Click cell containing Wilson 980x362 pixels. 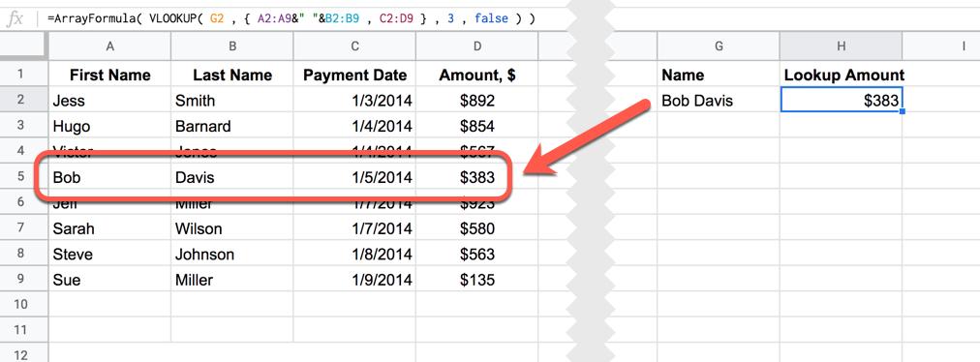[231, 228]
